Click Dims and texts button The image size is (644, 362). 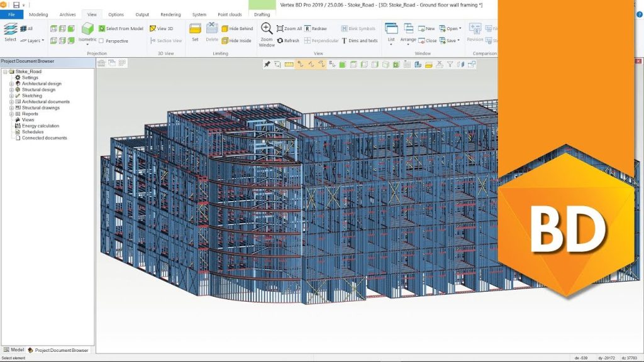(359, 41)
